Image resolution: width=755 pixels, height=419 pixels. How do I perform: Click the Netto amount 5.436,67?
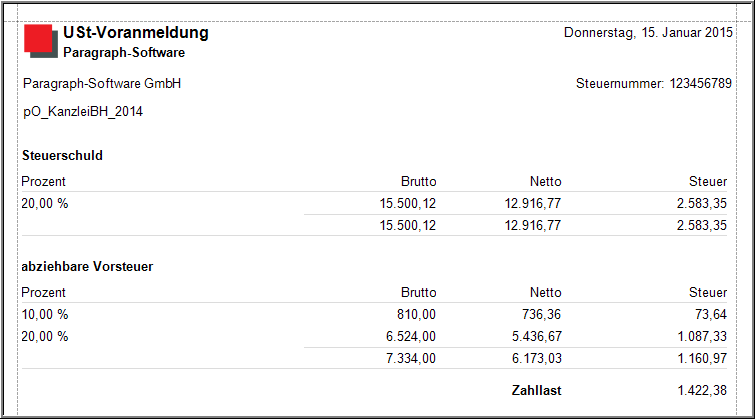click(x=536, y=336)
